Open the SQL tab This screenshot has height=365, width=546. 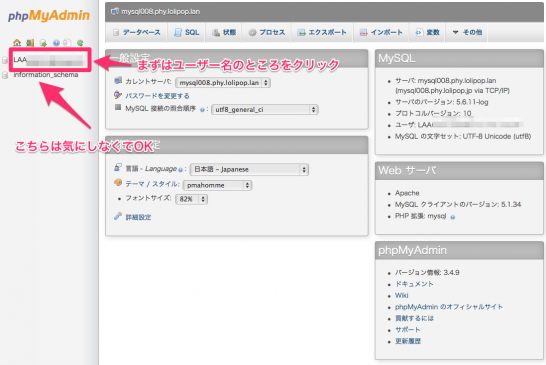point(187,32)
